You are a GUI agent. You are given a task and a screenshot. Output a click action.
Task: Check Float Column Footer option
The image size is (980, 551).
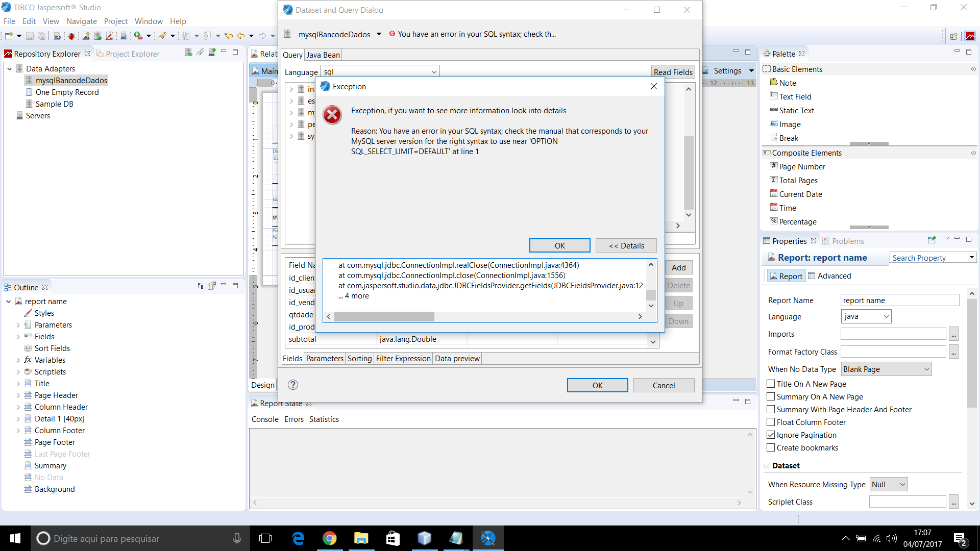tap(771, 422)
